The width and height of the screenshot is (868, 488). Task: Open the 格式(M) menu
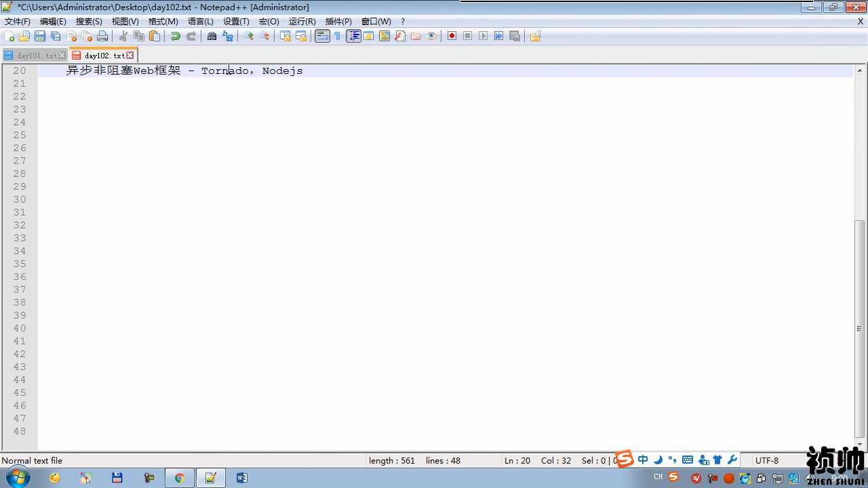163,22
